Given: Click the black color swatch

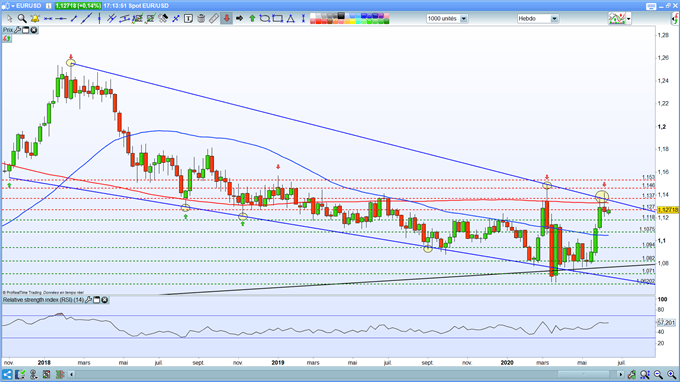Looking at the screenshot, I should (x=341, y=16).
